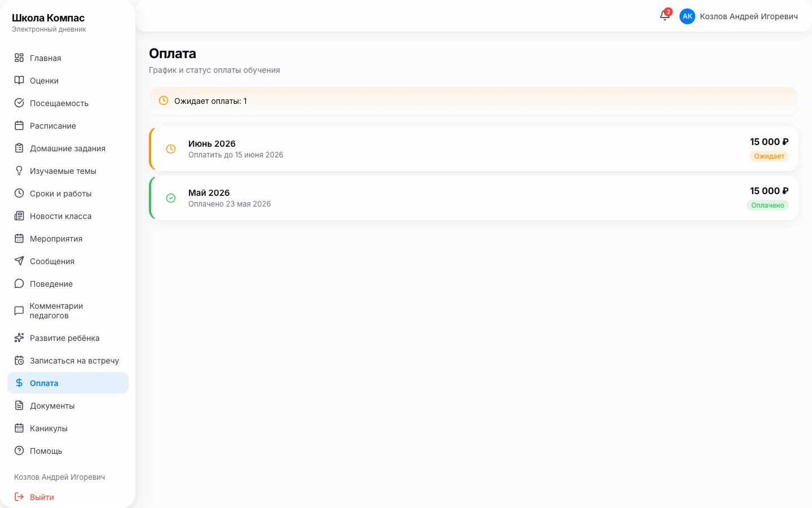812x508 pixels.
Task: Go to Каникулы page
Action: point(68,428)
